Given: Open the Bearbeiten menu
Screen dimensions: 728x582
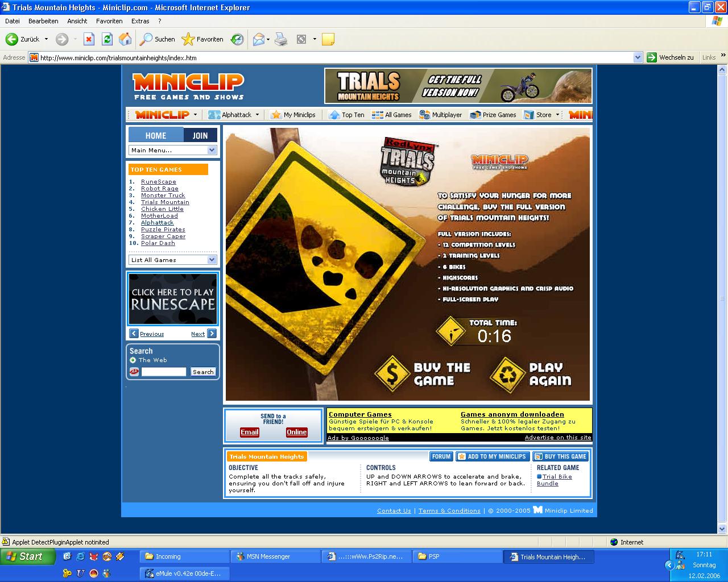Looking at the screenshot, I should pos(43,21).
